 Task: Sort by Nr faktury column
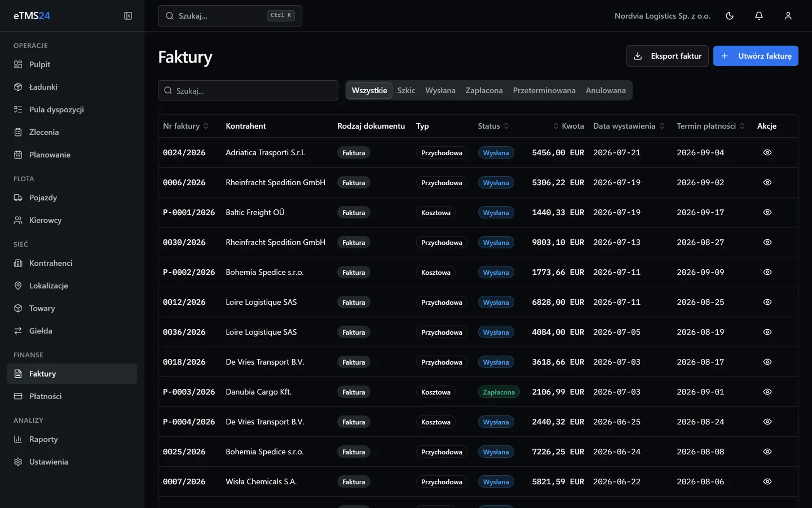point(186,126)
